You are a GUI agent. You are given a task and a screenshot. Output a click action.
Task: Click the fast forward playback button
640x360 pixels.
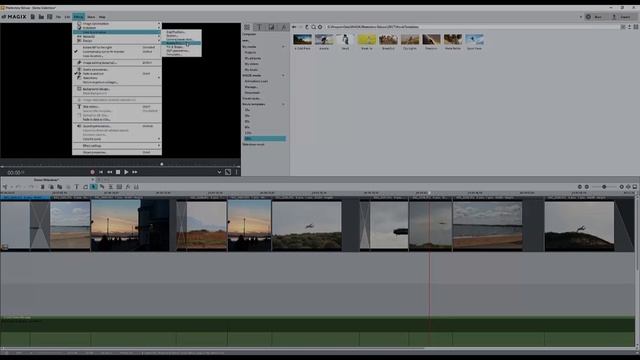(135, 172)
